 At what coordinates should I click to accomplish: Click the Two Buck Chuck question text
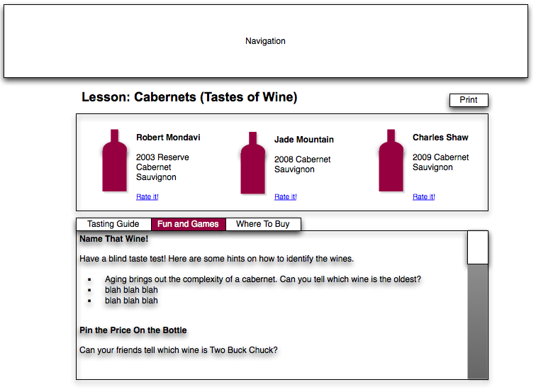pyautogui.click(x=179, y=350)
